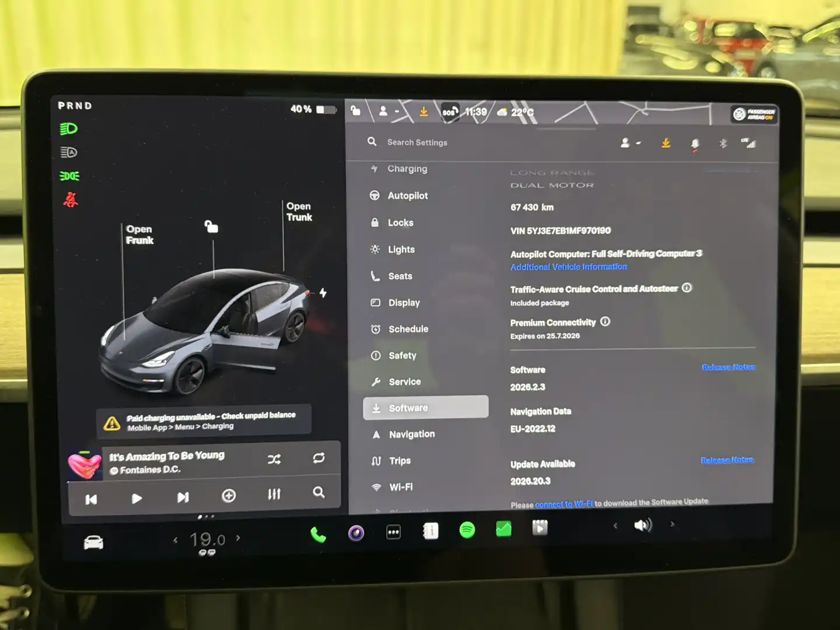
Task: Open the software download icon in settings header
Action: click(666, 143)
